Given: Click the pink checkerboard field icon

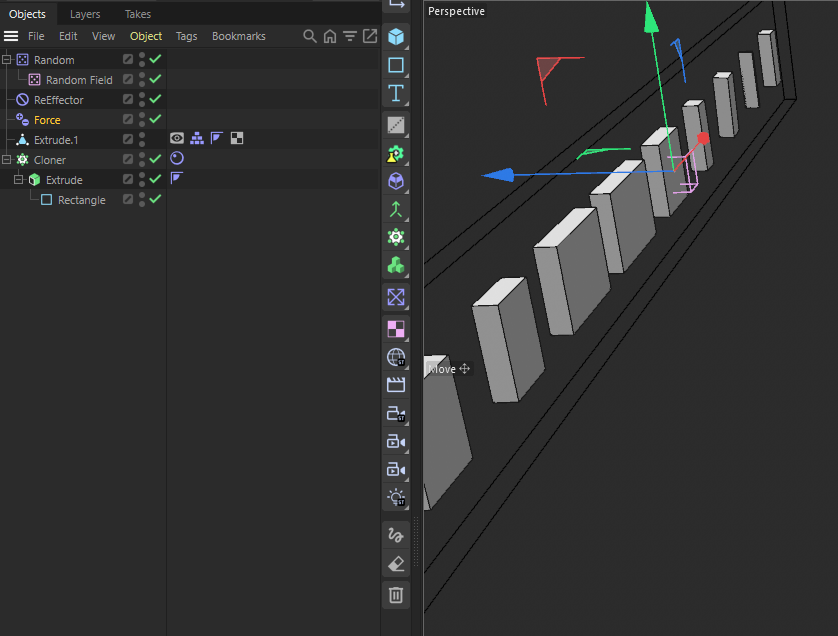Looking at the screenshot, I should [395, 329].
